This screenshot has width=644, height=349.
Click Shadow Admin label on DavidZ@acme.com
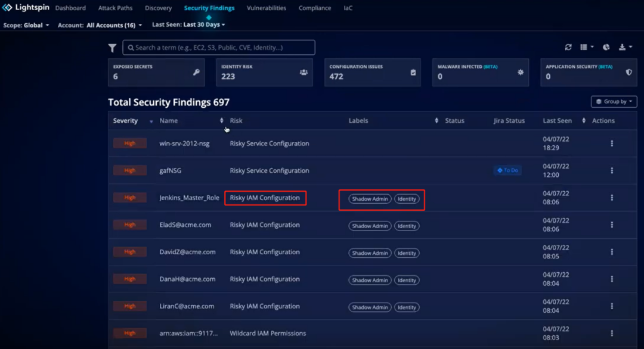370,253
